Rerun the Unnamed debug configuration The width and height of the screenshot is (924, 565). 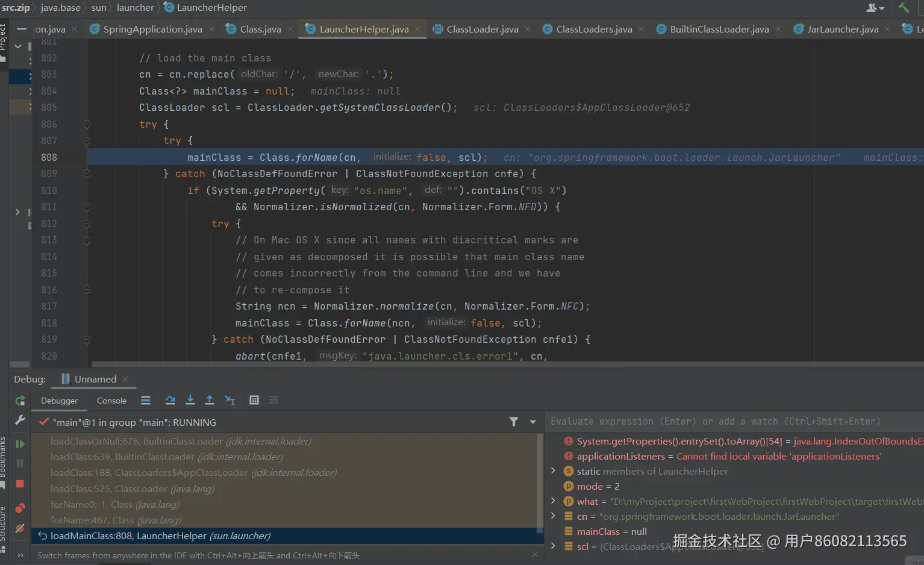(20, 401)
